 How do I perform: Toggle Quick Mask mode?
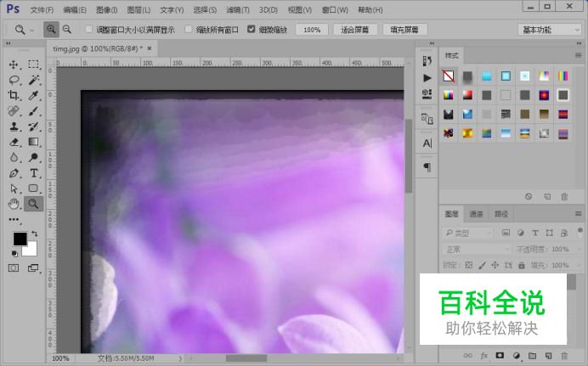[14, 267]
